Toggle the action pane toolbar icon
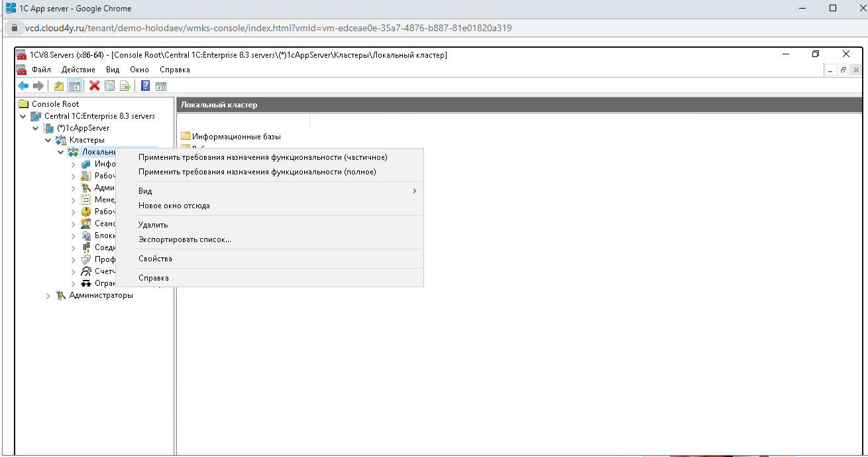Image resolution: width=868 pixels, height=457 pixels. 160,86
